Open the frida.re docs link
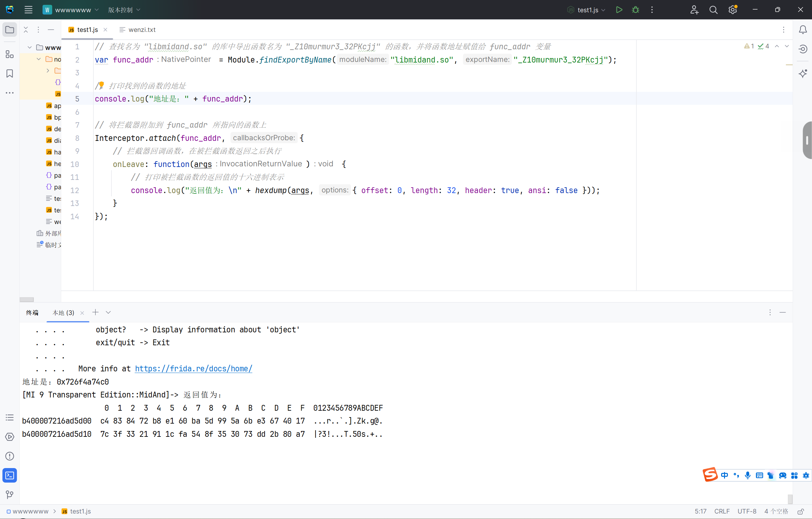 coord(194,368)
